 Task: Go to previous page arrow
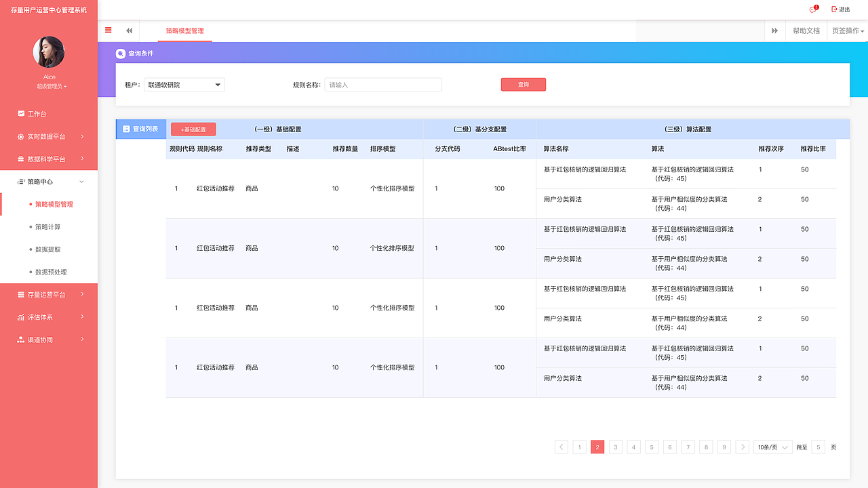[561, 447]
